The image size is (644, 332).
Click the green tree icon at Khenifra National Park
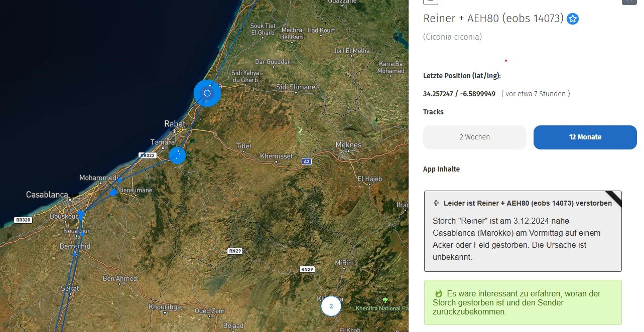pyautogui.click(x=385, y=299)
